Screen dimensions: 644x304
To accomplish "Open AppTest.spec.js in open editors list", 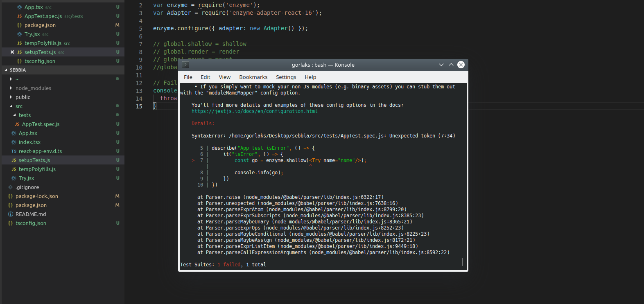I will 43,16.
